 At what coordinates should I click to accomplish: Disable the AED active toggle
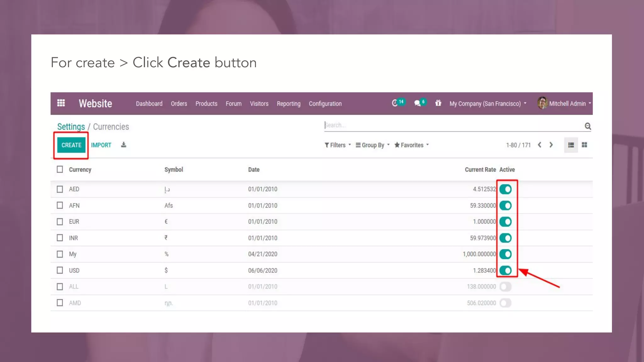[x=506, y=189]
